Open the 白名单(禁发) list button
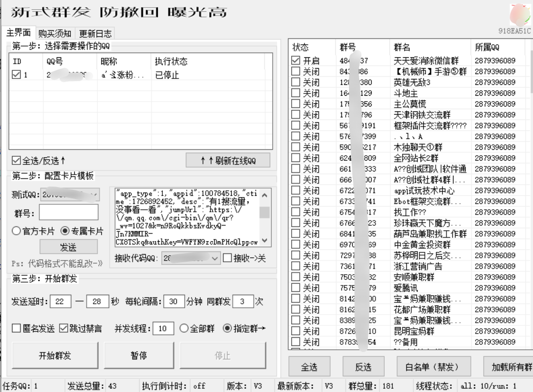This screenshot has width=533, height=392. (430, 367)
